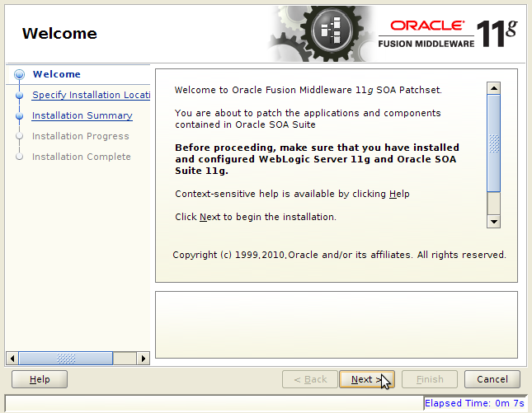Click 'Click Next to begin the installation' text
The height and width of the screenshot is (413, 532).
tap(256, 217)
